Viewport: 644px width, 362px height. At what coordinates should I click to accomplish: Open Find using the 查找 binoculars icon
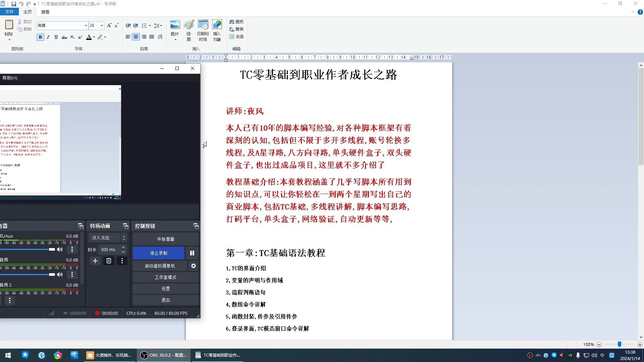[237, 21]
